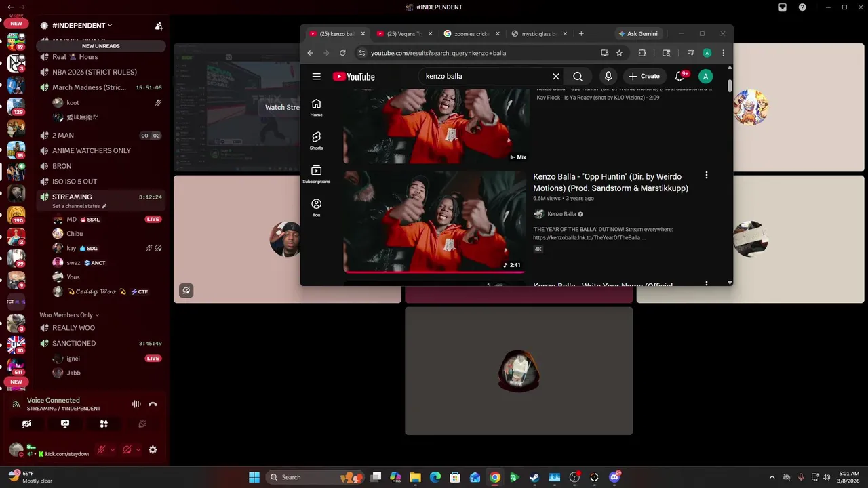The height and width of the screenshot is (488, 868).
Task: Switch to the zoomies cricket Chrome tab
Action: pos(472,33)
